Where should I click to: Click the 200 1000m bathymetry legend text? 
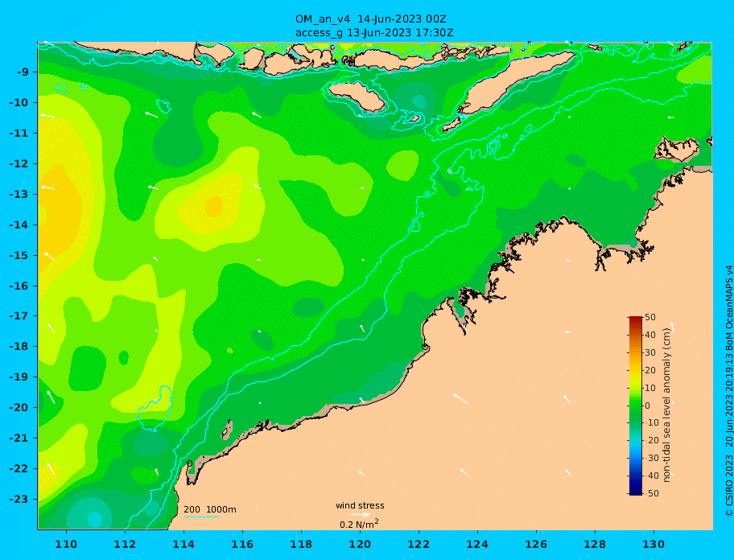(x=210, y=509)
